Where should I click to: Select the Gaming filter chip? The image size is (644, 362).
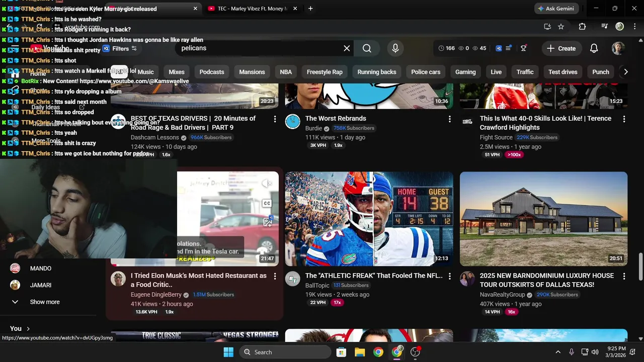[x=465, y=72]
